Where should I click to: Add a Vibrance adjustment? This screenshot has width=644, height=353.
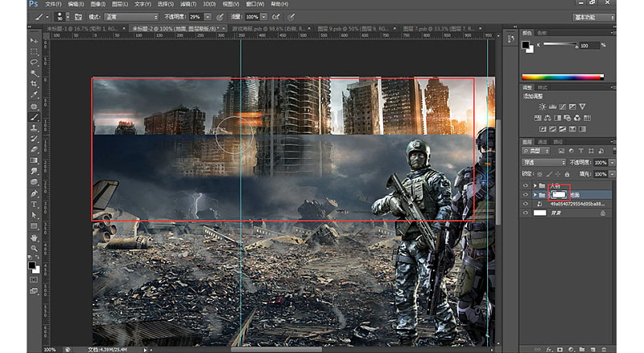[x=582, y=106]
